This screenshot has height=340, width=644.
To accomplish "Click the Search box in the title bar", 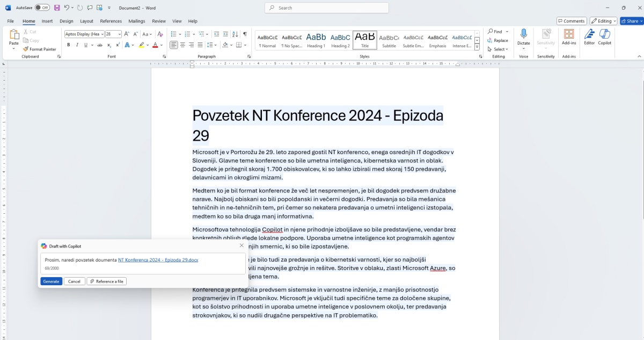I will pos(327,8).
